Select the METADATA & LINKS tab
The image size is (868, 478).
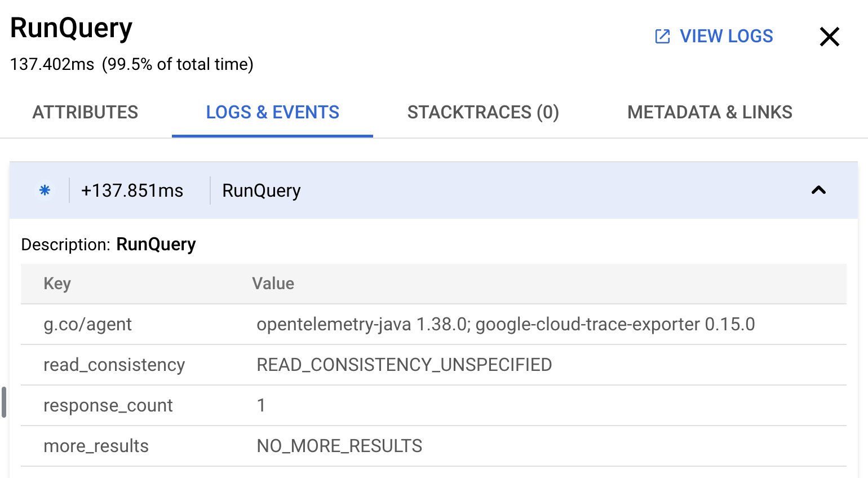point(710,112)
